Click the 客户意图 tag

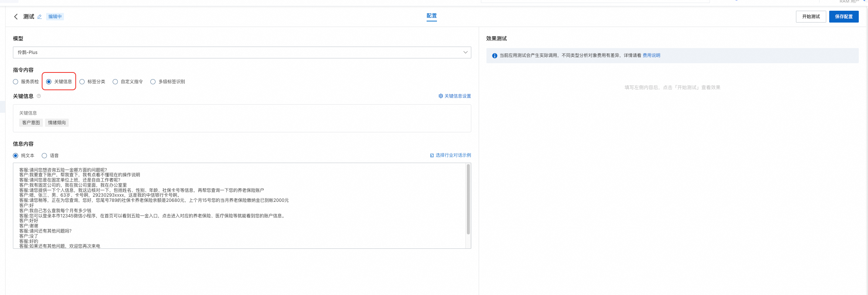point(31,123)
